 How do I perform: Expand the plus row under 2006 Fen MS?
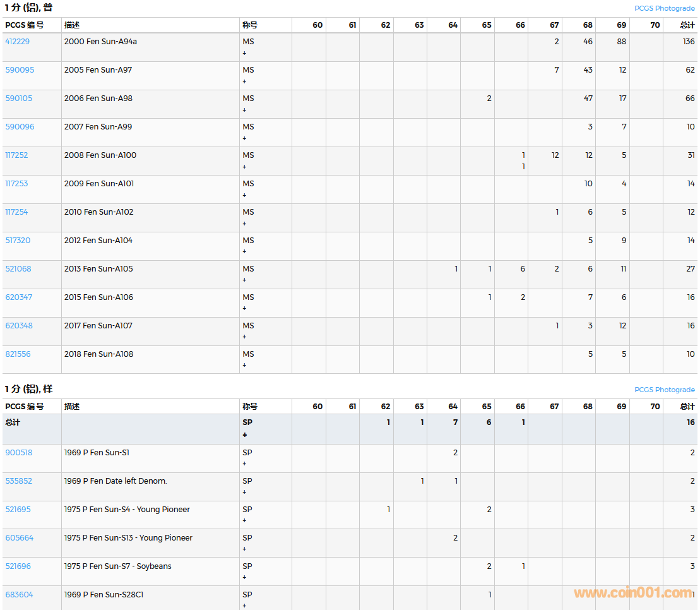coord(245,111)
